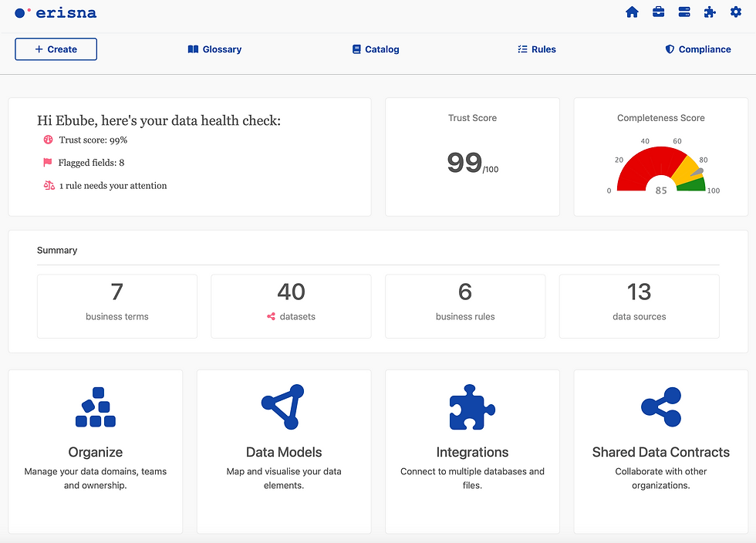Switch to the Rules tab
This screenshot has height=543, width=756.
[x=536, y=49]
